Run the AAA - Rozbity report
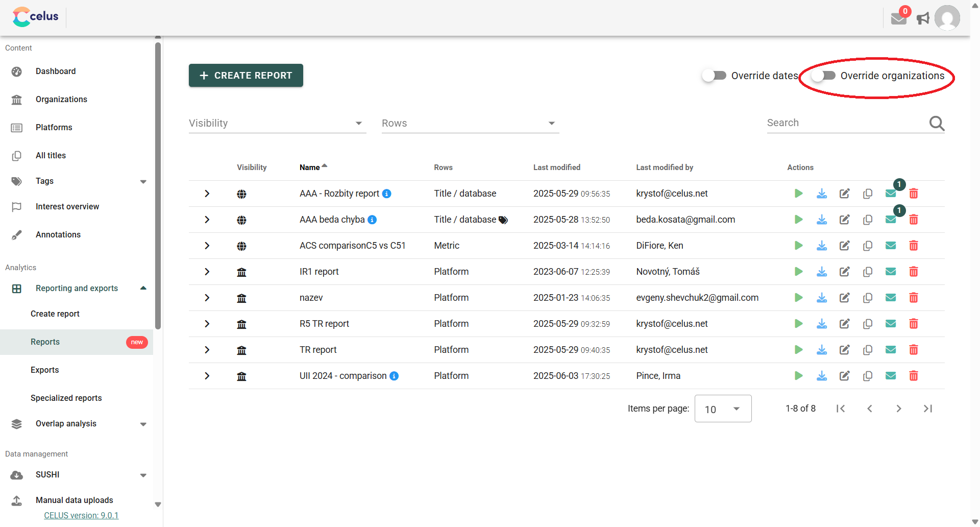 pos(799,194)
